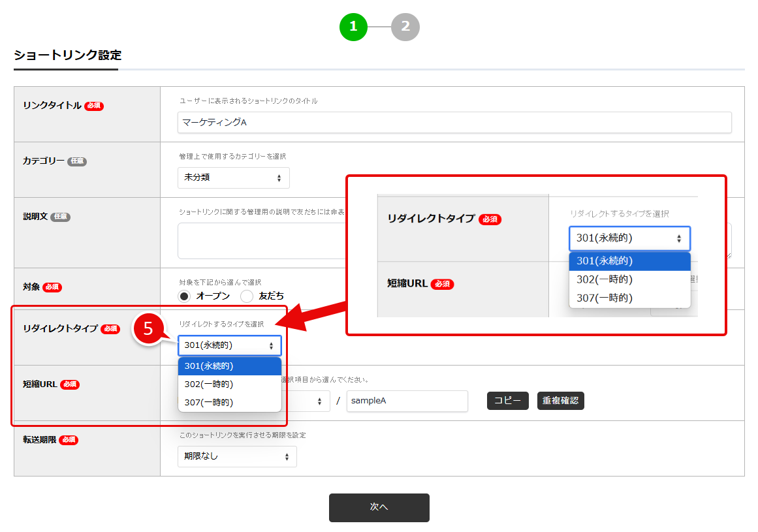Choose 302(一時的) in the main form list
The image size is (758, 532).
[229, 384]
